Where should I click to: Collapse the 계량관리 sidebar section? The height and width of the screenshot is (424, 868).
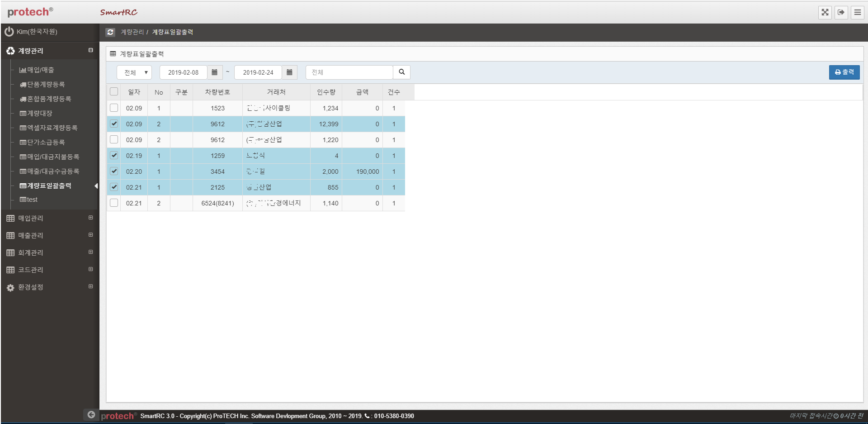pyautogui.click(x=90, y=51)
